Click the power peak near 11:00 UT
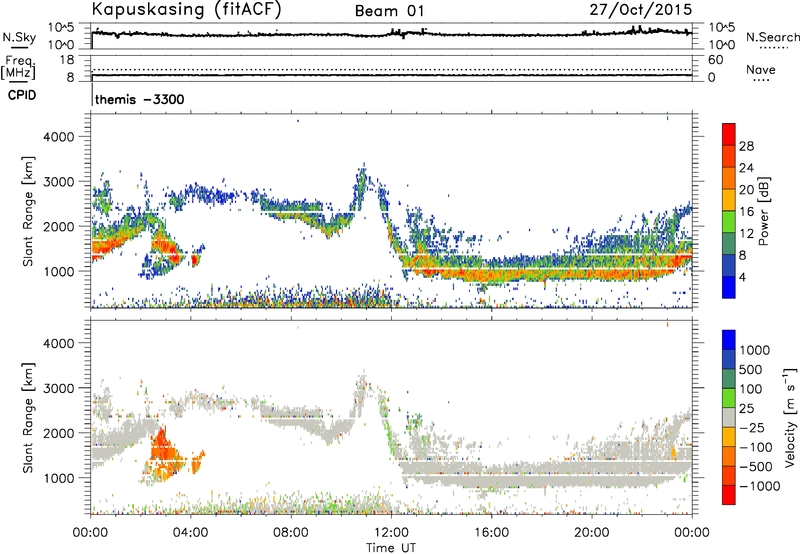This screenshot has width=800, height=554. coord(362,179)
